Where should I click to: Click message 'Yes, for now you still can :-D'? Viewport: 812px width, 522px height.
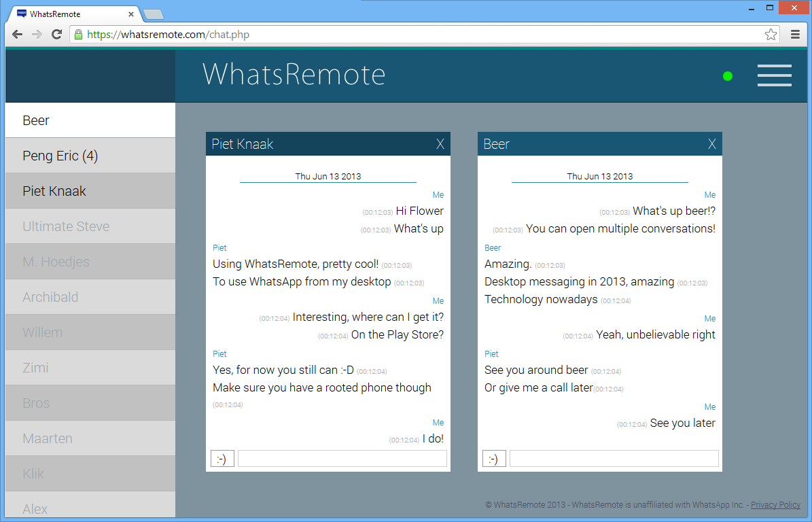pyautogui.click(x=283, y=370)
